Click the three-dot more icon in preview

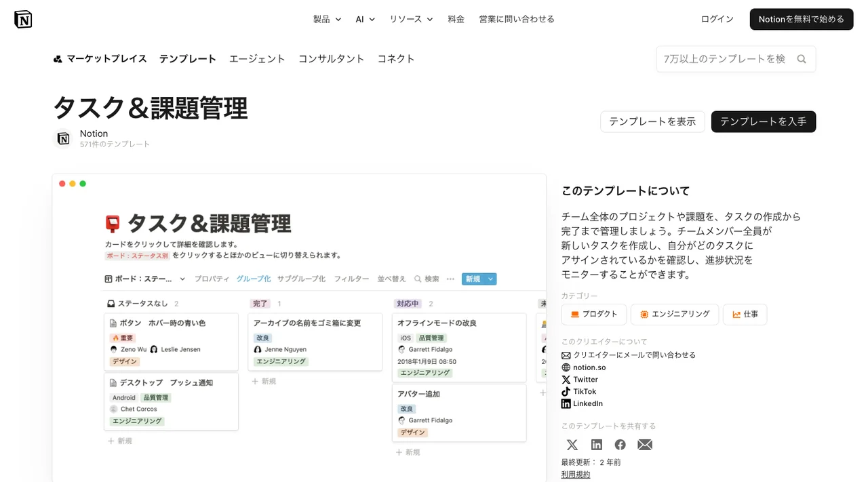[450, 279]
